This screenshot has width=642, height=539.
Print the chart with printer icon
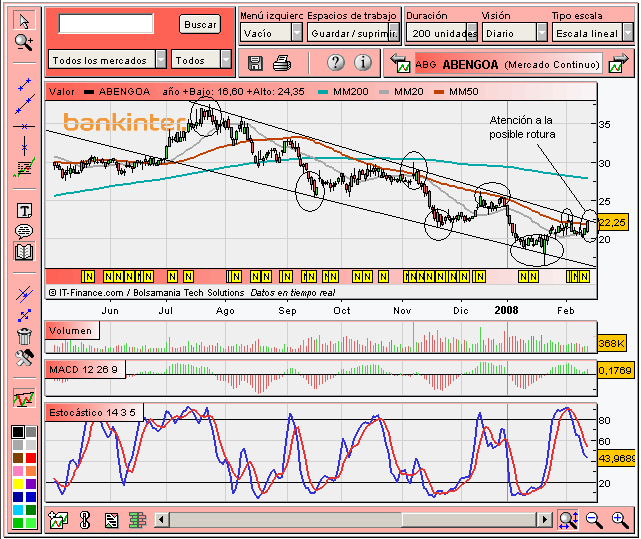tap(282, 63)
